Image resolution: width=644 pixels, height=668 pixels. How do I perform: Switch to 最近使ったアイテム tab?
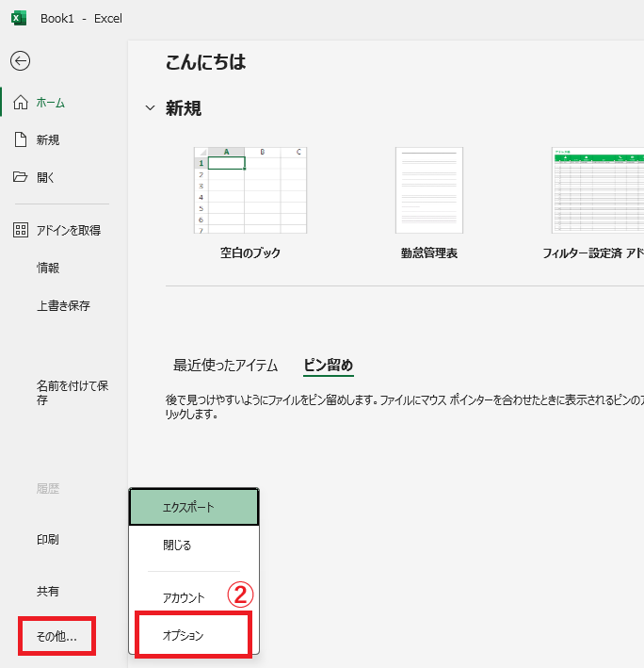coord(225,366)
